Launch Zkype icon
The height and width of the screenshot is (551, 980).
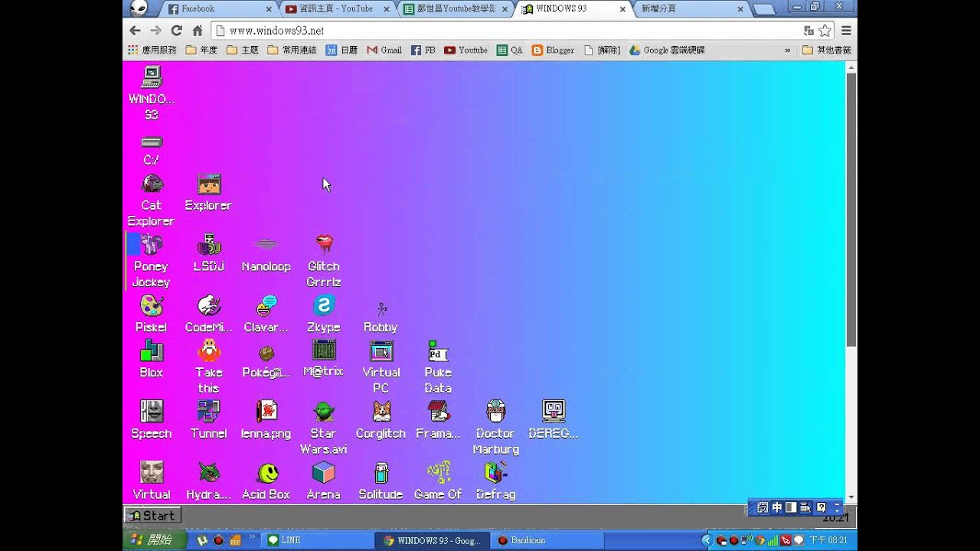click(324, 306)
